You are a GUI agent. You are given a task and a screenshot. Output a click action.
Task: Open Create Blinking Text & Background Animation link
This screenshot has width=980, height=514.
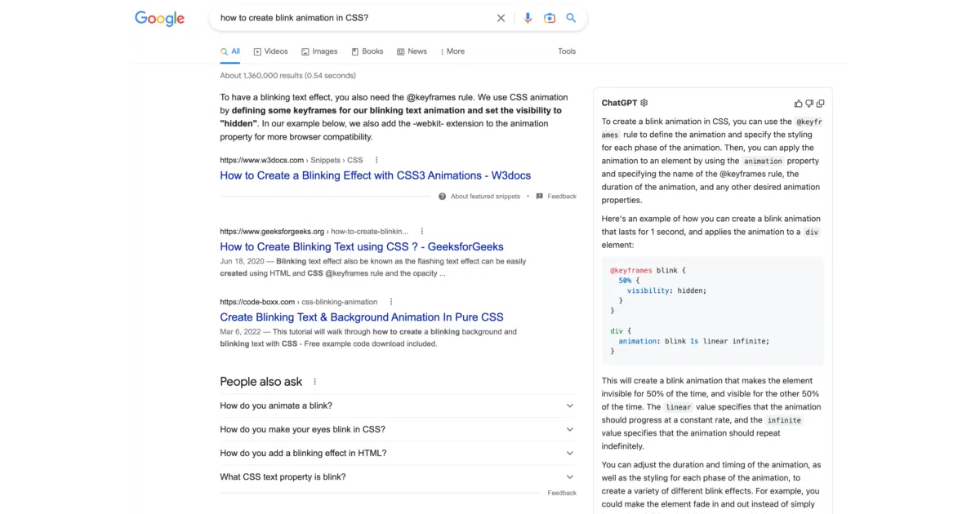pyautogui.click(x=362, y=317)
